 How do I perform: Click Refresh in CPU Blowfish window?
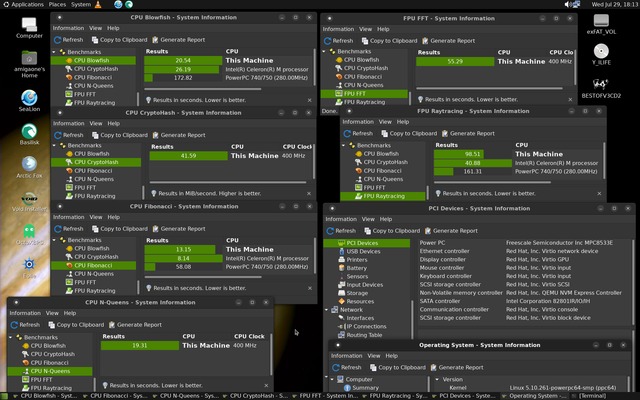click(x=69, y=40)
